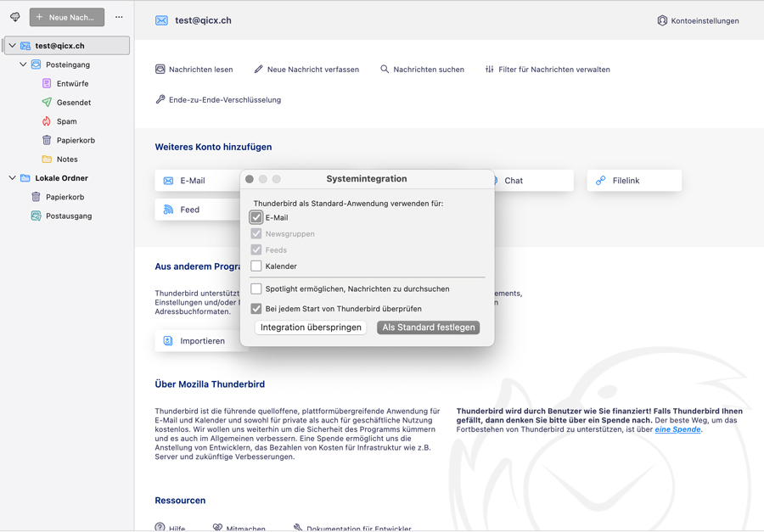
Task: Enable the Kalender checkbox
Action: tap(256, 266)
